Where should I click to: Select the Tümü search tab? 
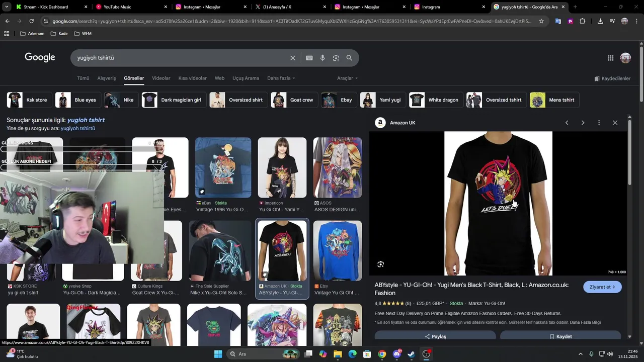click(83, 78)
